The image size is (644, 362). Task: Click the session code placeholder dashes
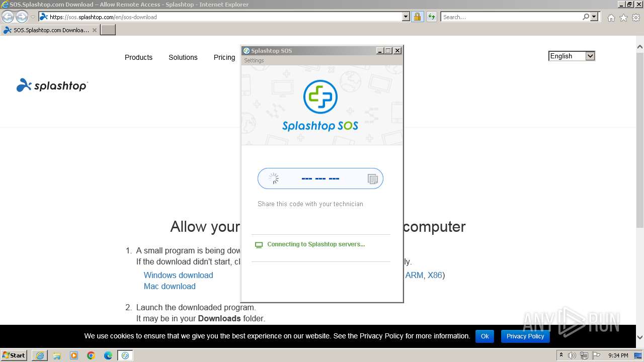(320, 178)
